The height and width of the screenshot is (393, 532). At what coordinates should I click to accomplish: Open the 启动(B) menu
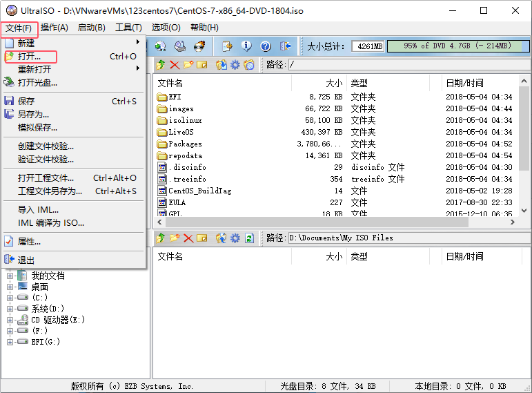pyautogui.click(x=92, y=28)
